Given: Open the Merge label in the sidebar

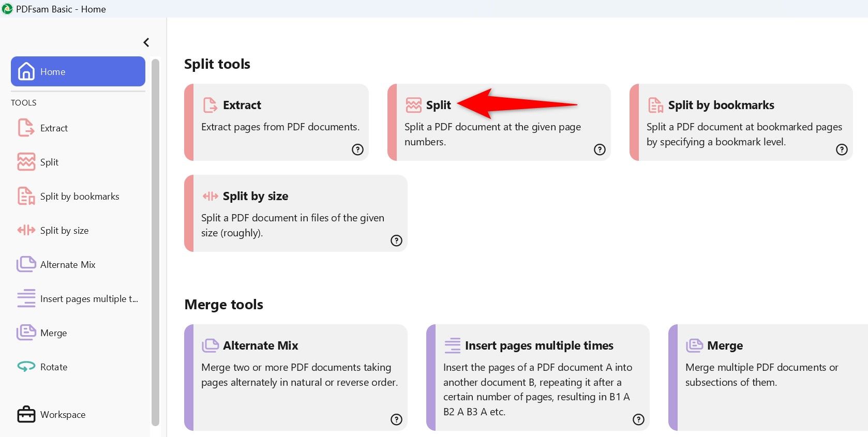Looking at the screenshot, I should click(53, 333).
